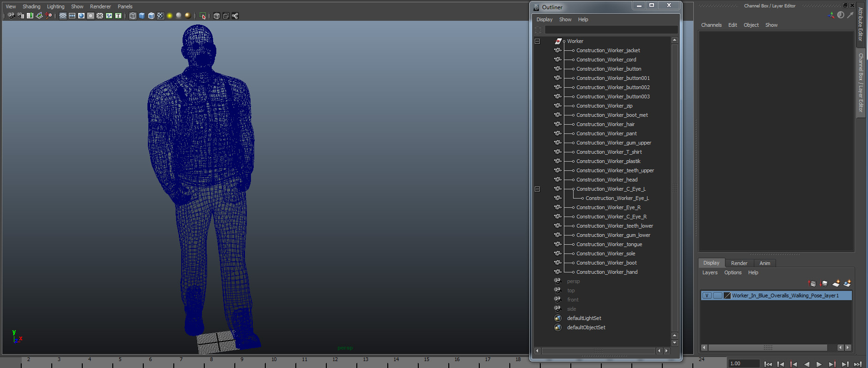Select Construction_Worker_Eye_L child node
This screenshot has width=868, height=368.
tap(617, 198)
